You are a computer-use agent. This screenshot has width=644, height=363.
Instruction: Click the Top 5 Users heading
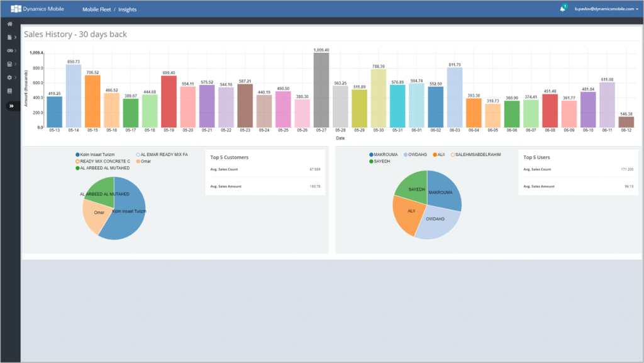[x=536, y=157]
